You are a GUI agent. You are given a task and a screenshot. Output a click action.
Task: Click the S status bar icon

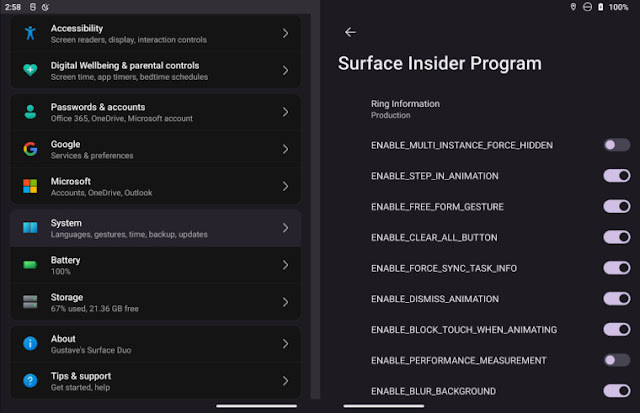tap(33, 7)
